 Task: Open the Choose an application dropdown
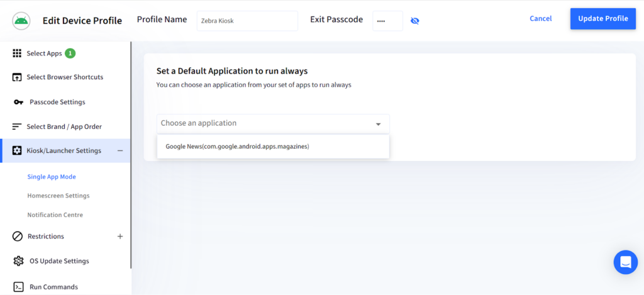[273, 123]
